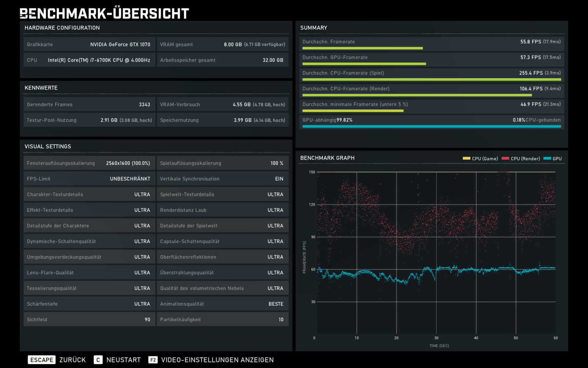
Task: Select the Fensterauflösungsskalierung row
Action: point(89,163)
